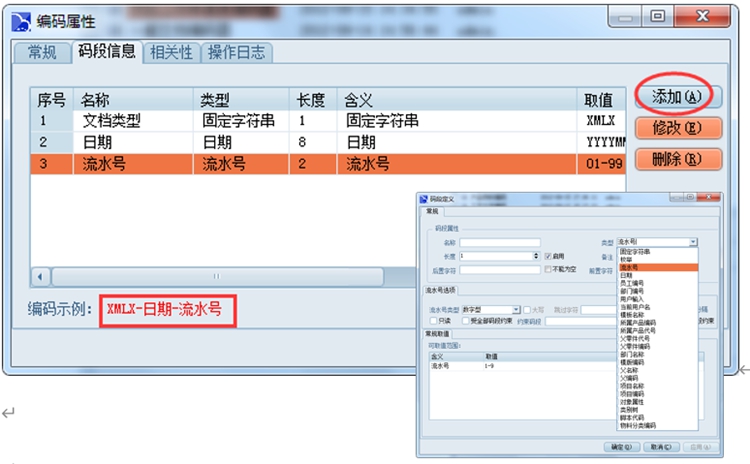
Task: Open the 操作日志 tab
Action: pos(237,52)
